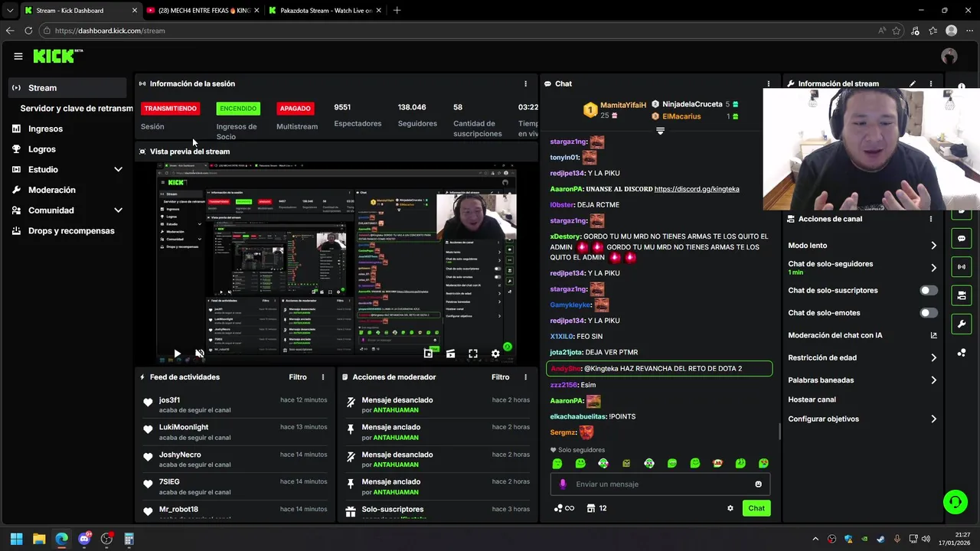The height and width of the screenshot is (551, 980).
Task: Enable Chat de solo-emotes toggle
Action: coord(928,313)
